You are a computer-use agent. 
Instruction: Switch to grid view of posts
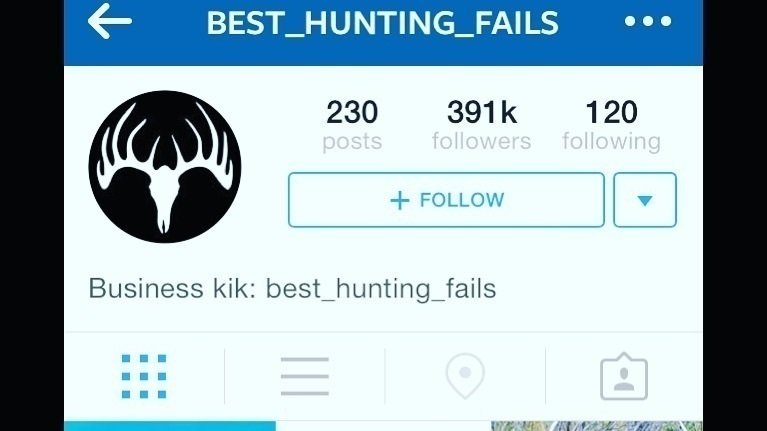144,376
